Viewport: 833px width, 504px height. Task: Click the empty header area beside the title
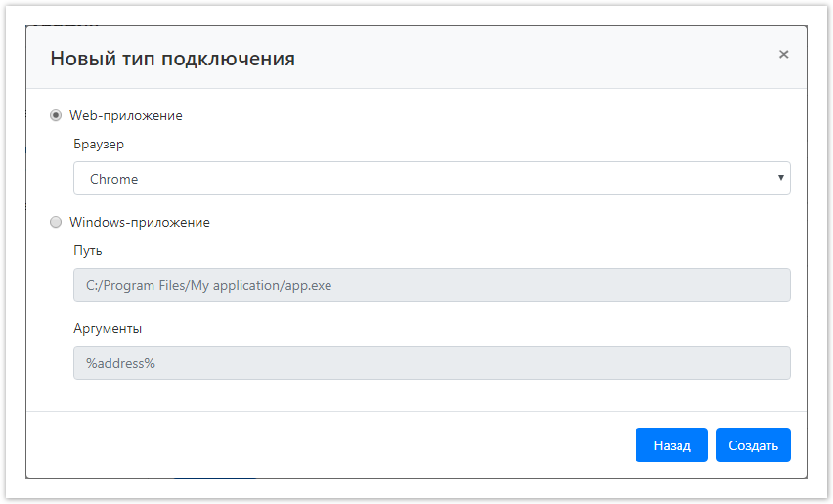(538, 59)
